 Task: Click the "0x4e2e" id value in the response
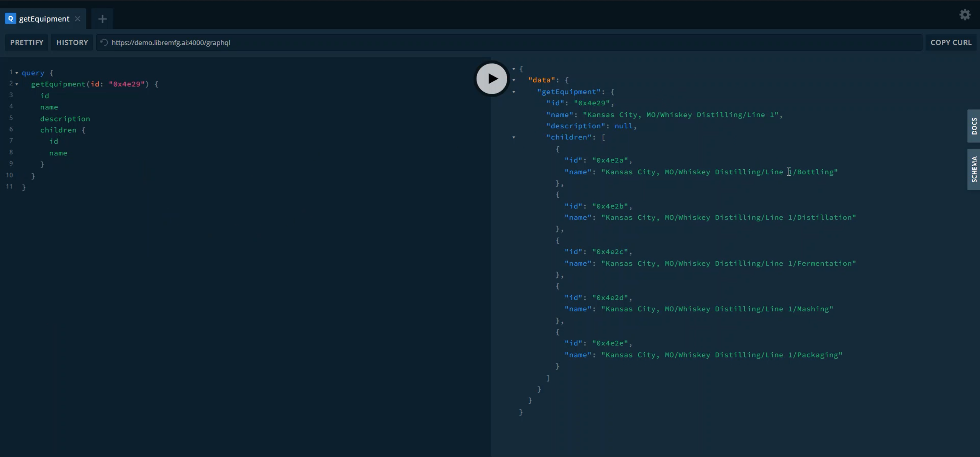[610, 343]
